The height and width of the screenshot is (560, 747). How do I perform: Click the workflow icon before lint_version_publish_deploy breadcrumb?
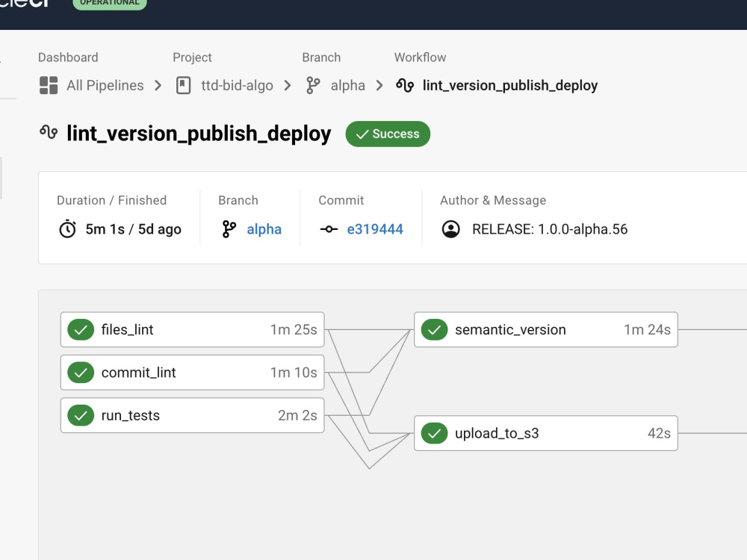[x=405, y=85]
